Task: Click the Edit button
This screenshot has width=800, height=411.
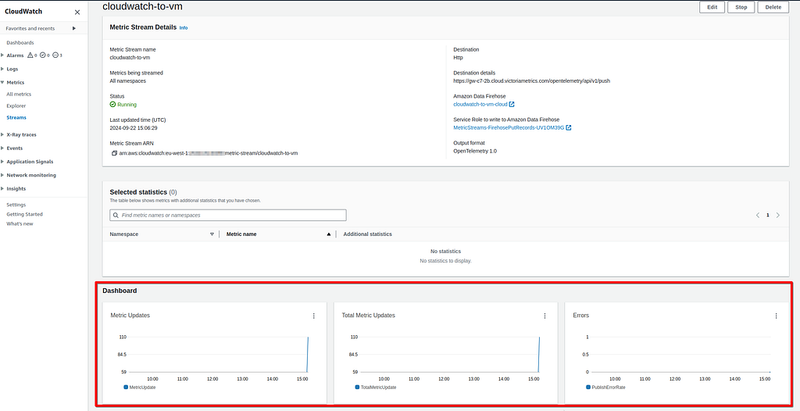Action: coord(712,7)
